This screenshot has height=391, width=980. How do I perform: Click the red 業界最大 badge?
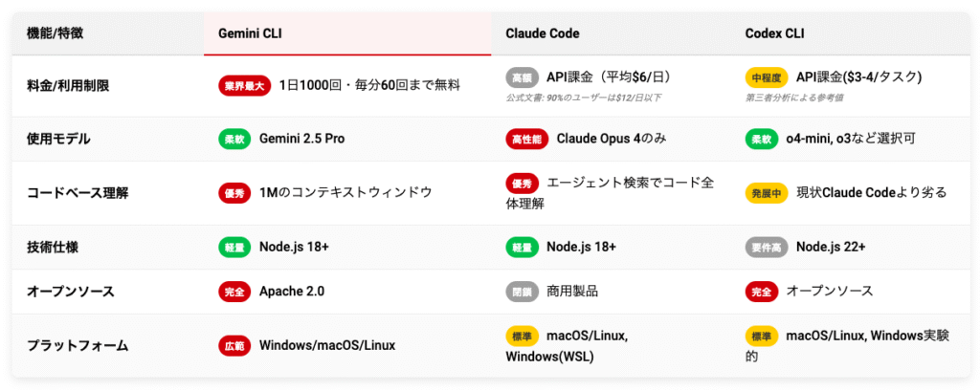pos(244,86)
